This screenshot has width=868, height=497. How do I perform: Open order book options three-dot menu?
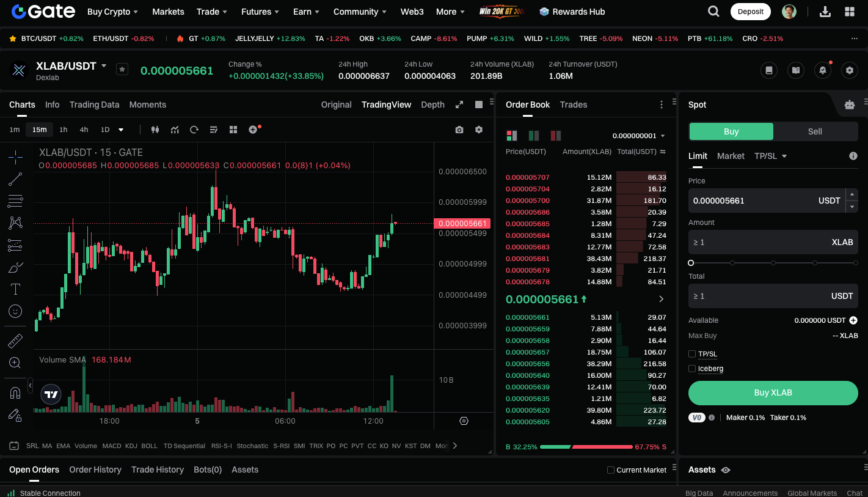(x=662, y=105)
